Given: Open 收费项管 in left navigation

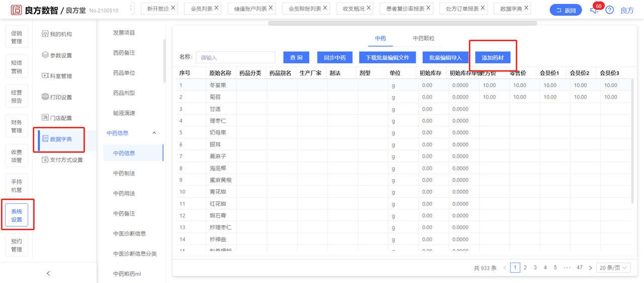Looking at the screenshot, I should pyautogui.click(x=17, y=156).
